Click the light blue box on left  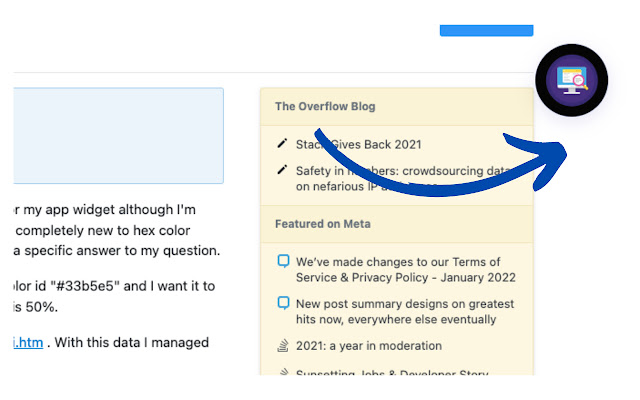(x=118, y=135)
